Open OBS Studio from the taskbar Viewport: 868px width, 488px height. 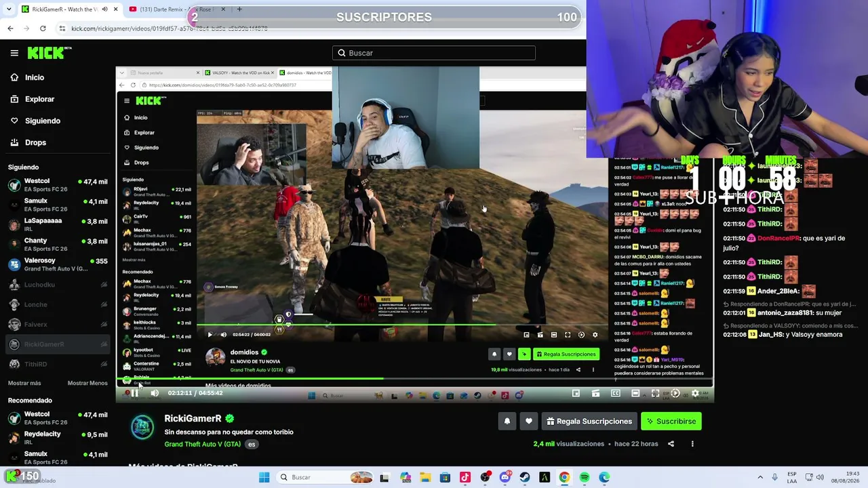485,477
